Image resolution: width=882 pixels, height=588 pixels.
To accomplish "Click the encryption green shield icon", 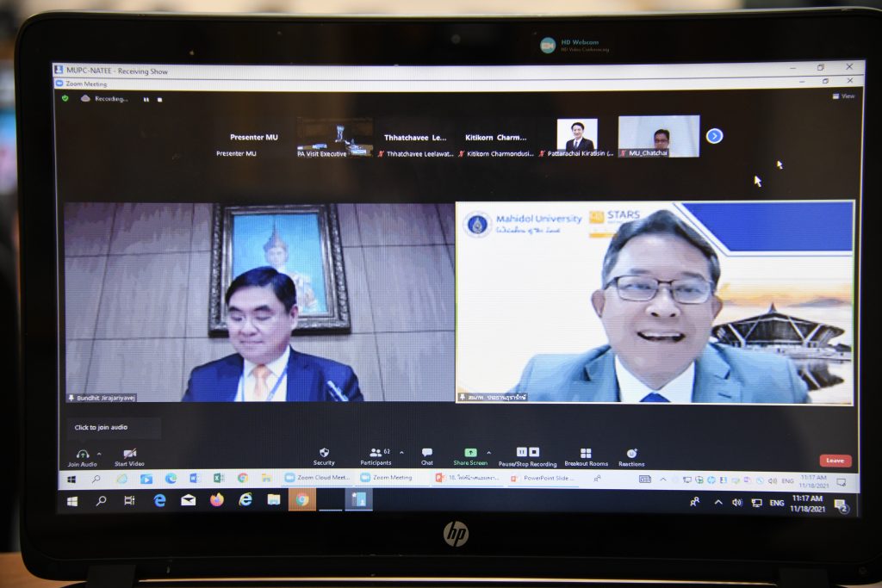I will (65, 98).
